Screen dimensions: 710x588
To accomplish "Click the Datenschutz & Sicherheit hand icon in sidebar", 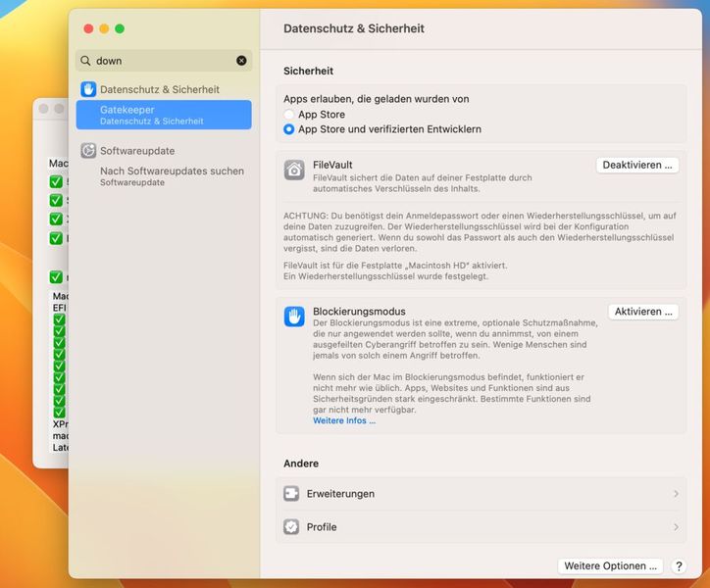I will (x=88, y=89).
